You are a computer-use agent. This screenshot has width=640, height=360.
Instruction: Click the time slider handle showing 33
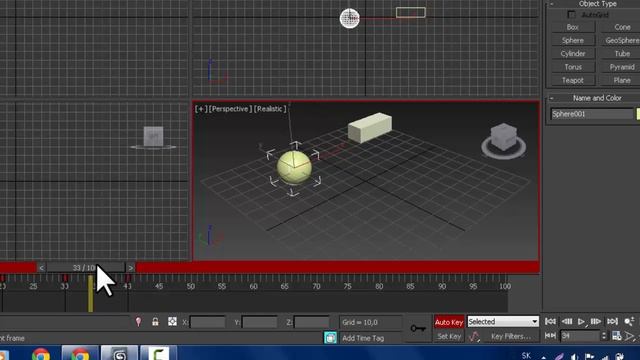[86, 268]
